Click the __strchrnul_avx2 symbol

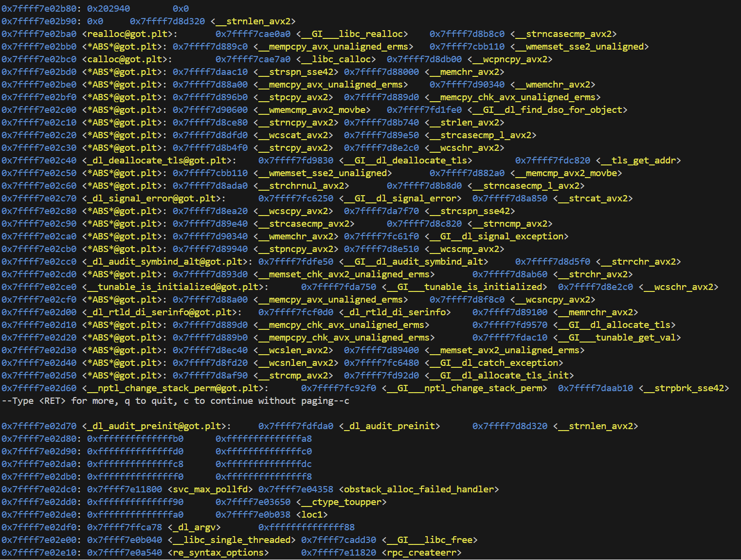coord(301,186)
